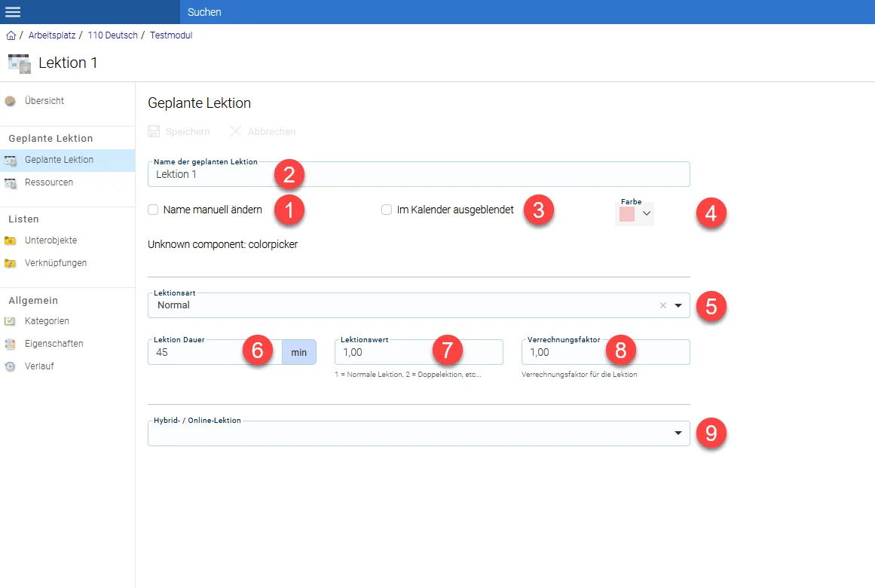The width and height of the screenshot is (875, 588).
Task: Open the 110 Deutsch breadcrumb link
Action: (x=113, y=35)
